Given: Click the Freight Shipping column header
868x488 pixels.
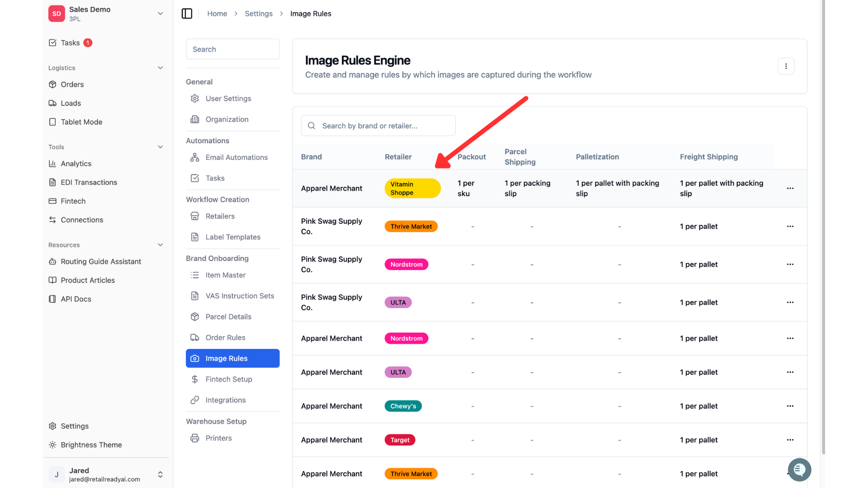Looking at the screenshot, I should [708, 157].
